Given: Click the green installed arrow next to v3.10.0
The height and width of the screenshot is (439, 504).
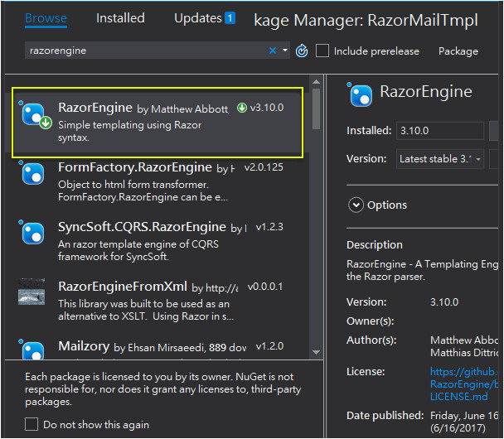Looking at the screenshot, I should [x=241, y=108].
